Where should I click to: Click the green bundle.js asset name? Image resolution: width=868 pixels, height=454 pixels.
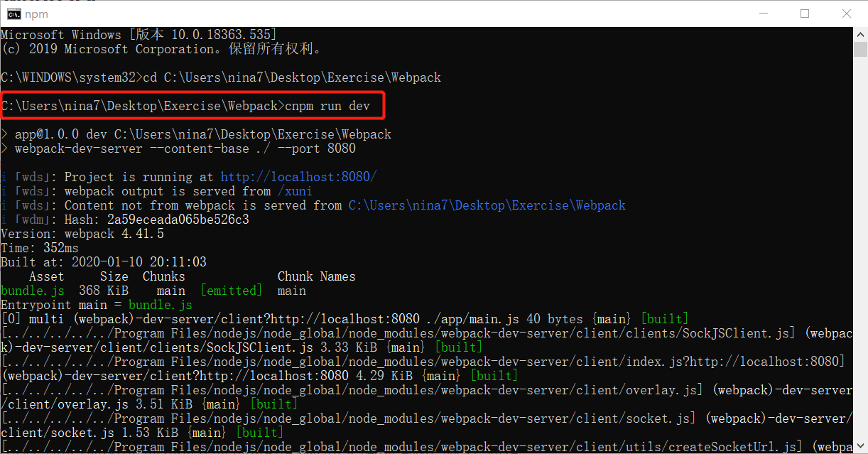pyautogui.click(x=33, y=291)
